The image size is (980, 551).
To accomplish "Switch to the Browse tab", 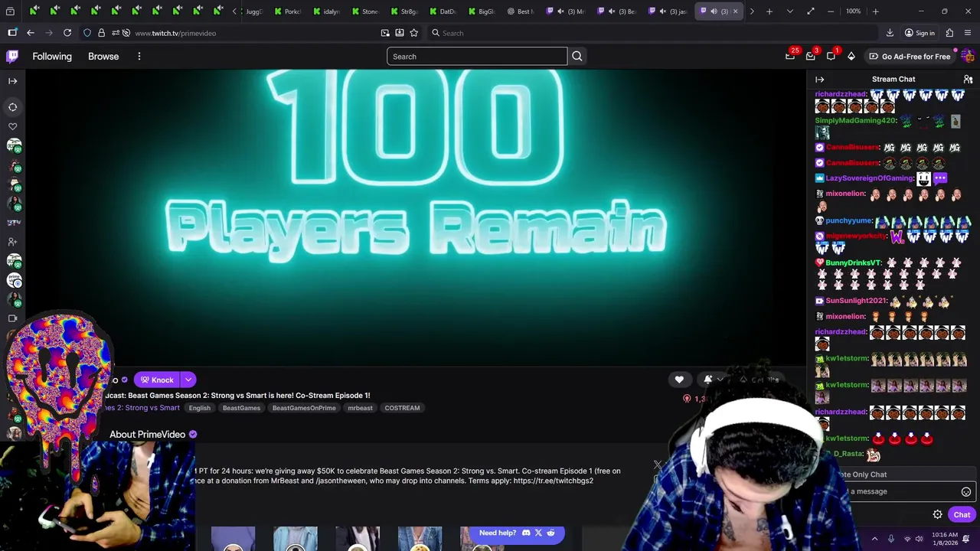I will [103, 57].
